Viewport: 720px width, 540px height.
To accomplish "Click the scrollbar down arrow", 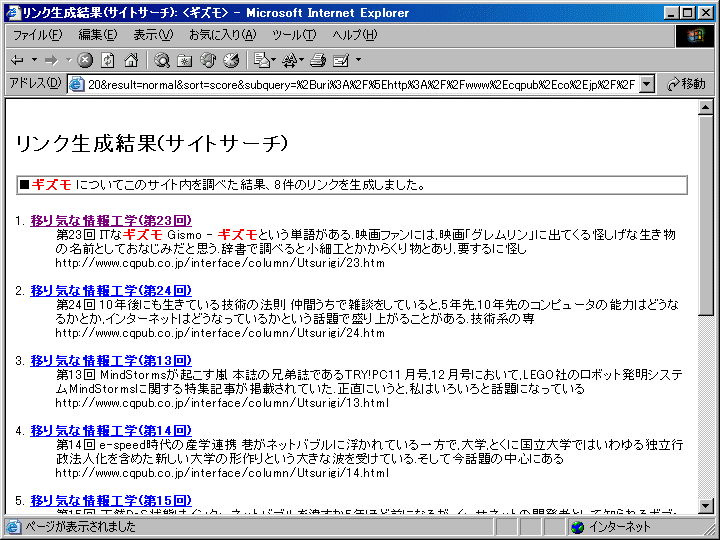I will [x=705, y=506].
